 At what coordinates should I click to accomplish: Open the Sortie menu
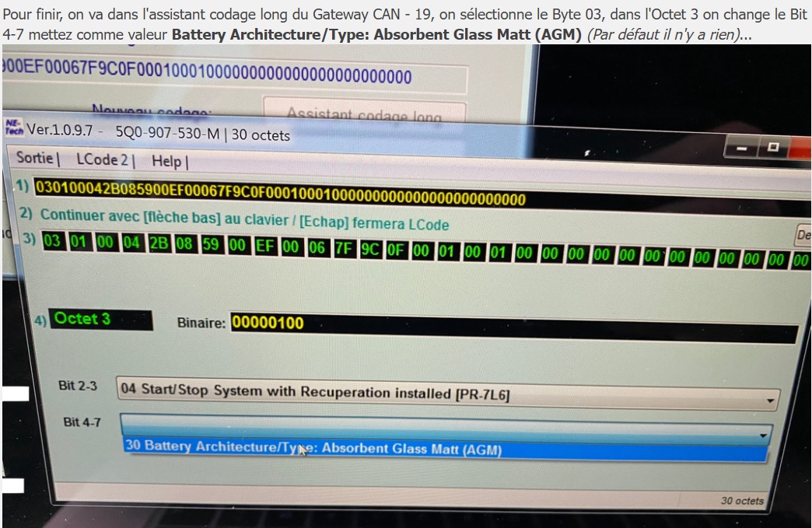(34, 158)
